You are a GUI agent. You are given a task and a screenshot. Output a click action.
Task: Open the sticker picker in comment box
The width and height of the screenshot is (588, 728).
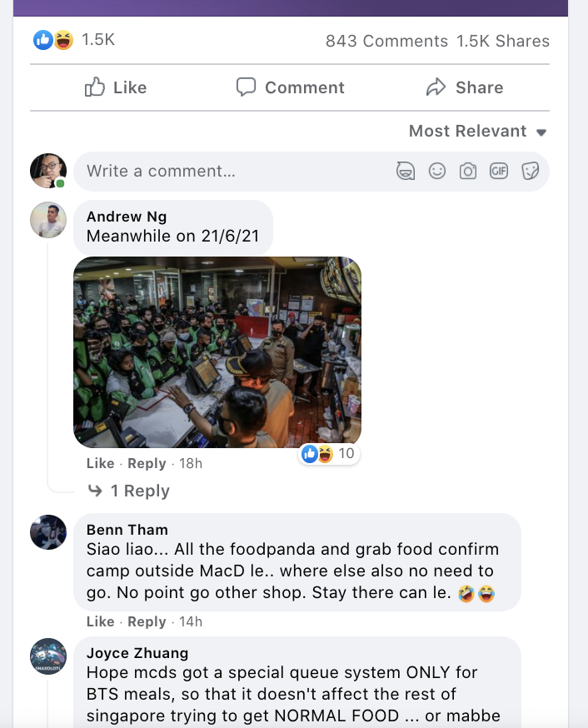(x=530, y=172)
